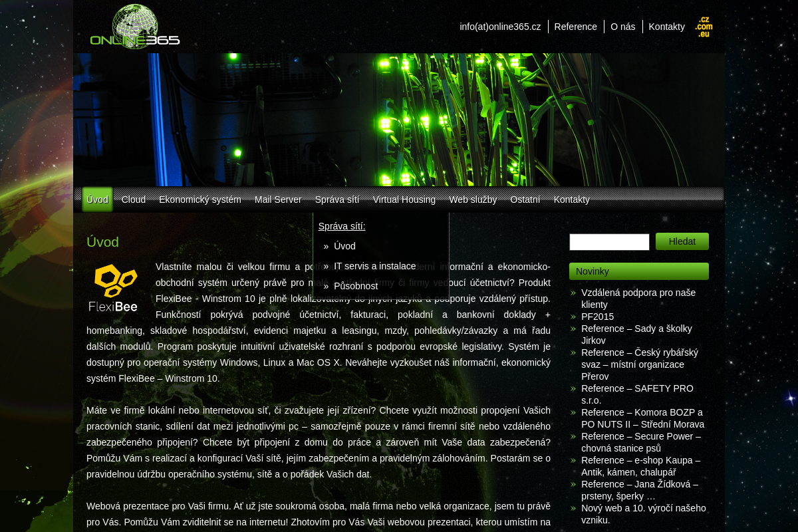The image size is (798, 532).
Task: Open Reference – SAFETY PRO s.r.o.
Action: [637, 394]
